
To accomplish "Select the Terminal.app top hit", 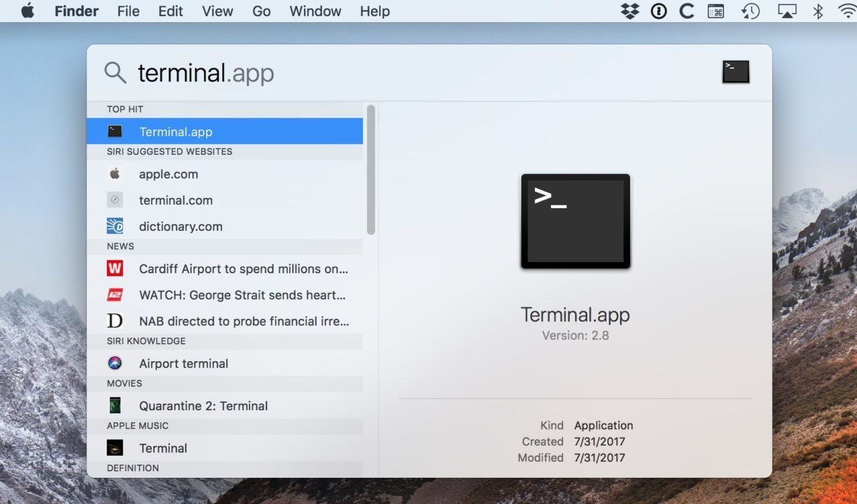I will click(x=225, y=131).
